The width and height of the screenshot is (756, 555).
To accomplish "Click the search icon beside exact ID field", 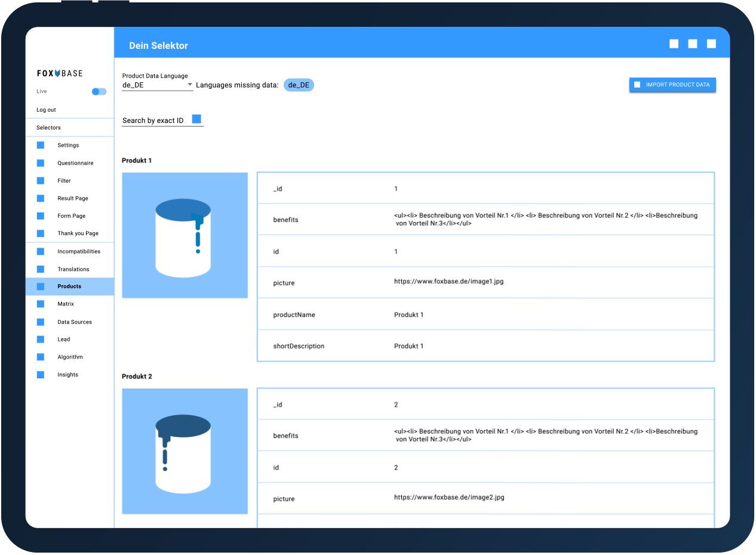I will point(196,119).
